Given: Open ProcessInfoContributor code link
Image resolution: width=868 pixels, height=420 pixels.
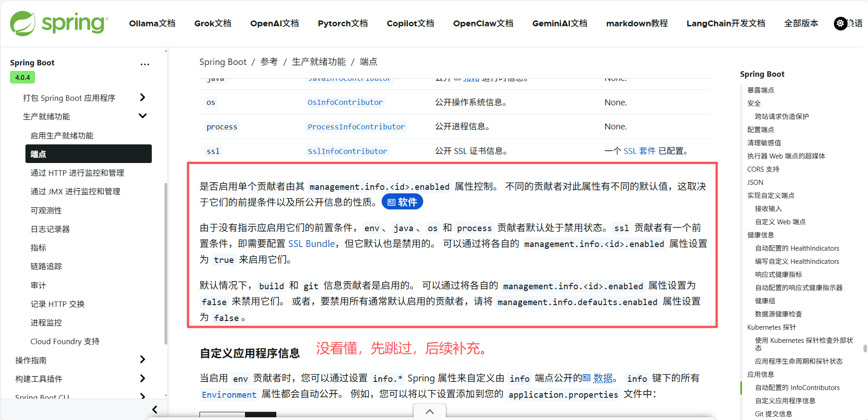Looking at the screenshot, I should (356, 127).
